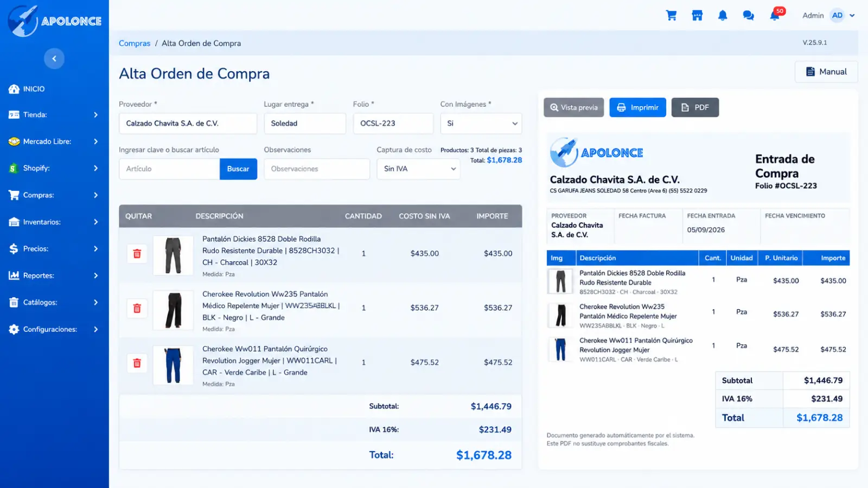Click the Tienda icon in sidebar
Screen dimensions: 868x488
click(14, 115)
